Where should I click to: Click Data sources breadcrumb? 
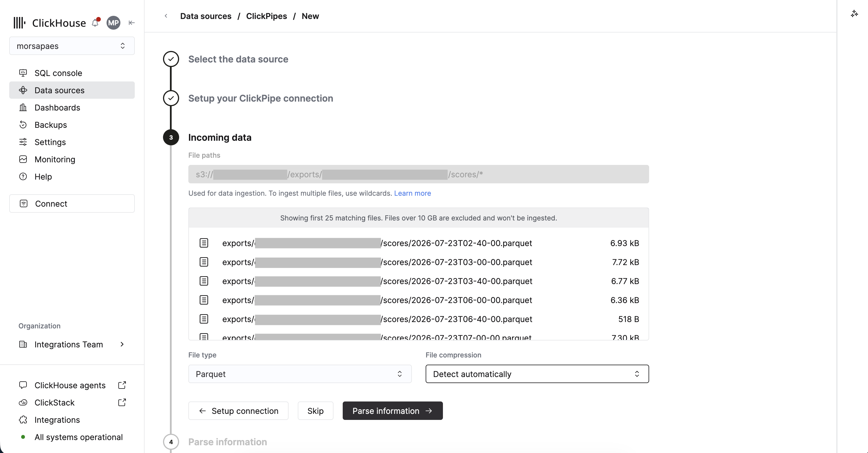click(x=206, y=16)
